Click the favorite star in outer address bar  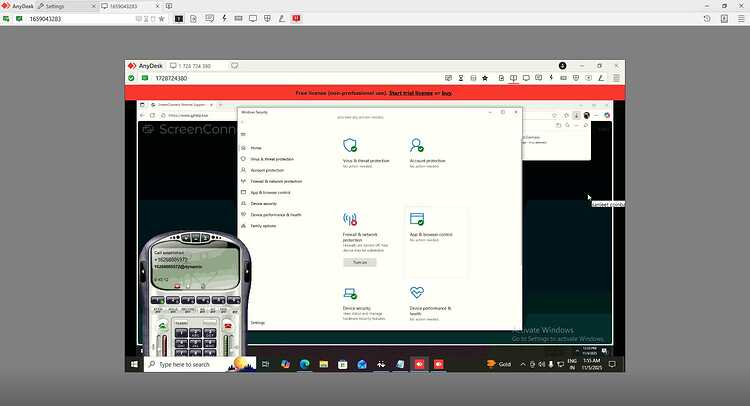[162, 19]
